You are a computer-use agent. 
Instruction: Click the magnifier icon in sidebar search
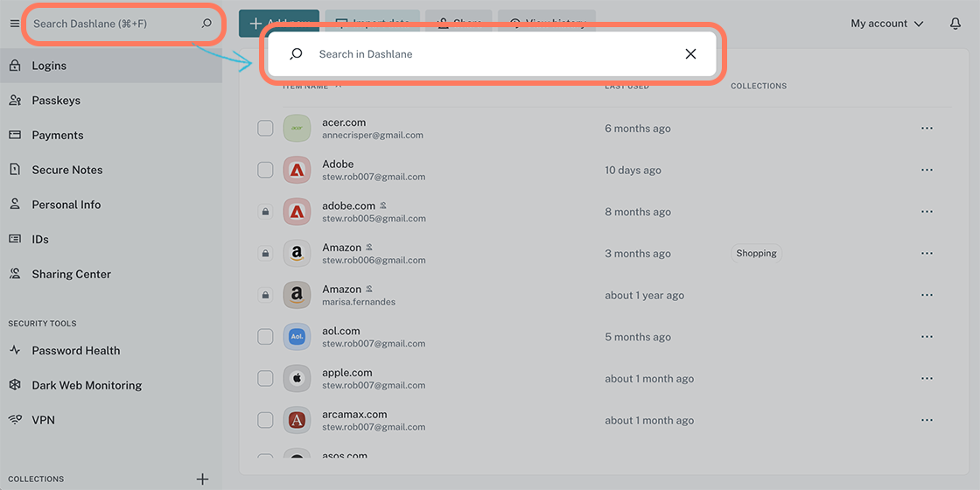click(206, 24)
